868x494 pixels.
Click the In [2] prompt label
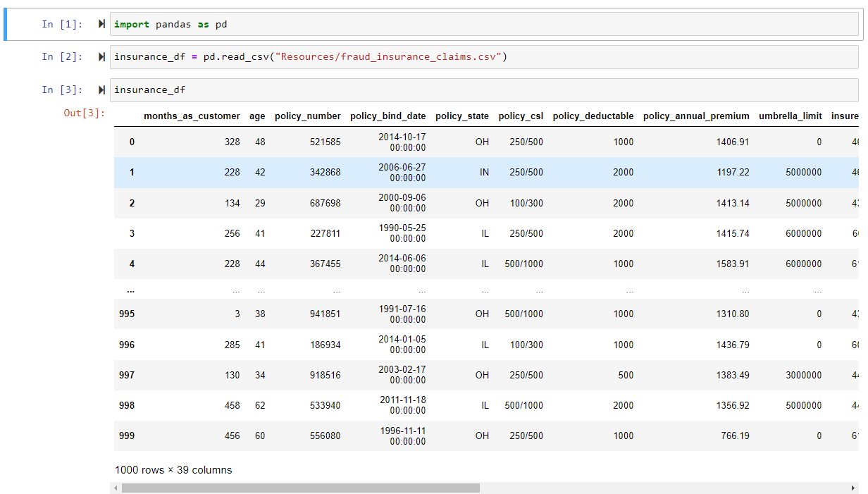[x=62, y=56]
